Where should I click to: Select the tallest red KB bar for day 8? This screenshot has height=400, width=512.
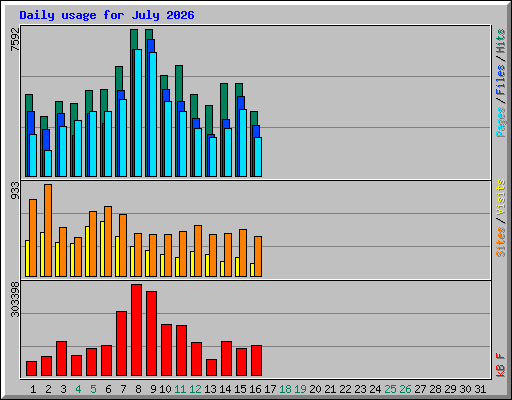click(x=136, y=330)
